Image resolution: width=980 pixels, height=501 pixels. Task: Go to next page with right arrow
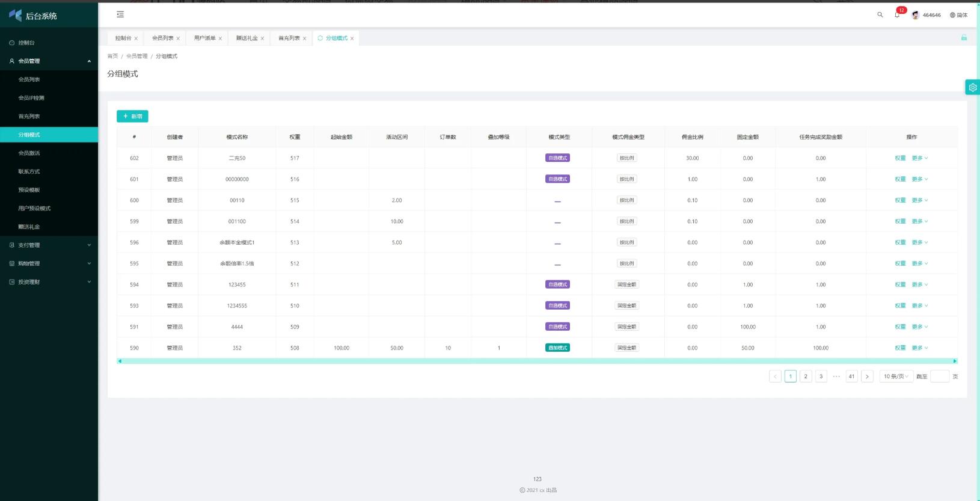867,377
